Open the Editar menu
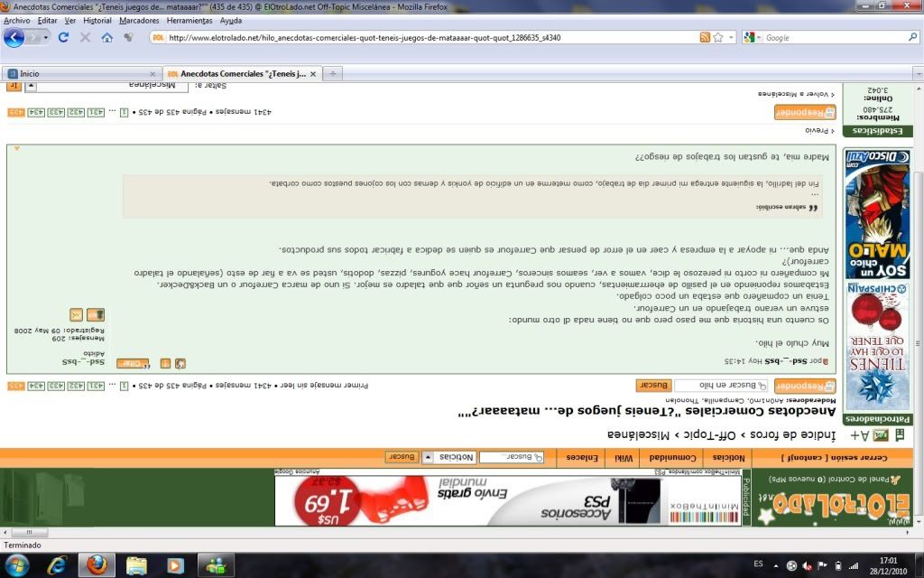 [x=47, y=21]
